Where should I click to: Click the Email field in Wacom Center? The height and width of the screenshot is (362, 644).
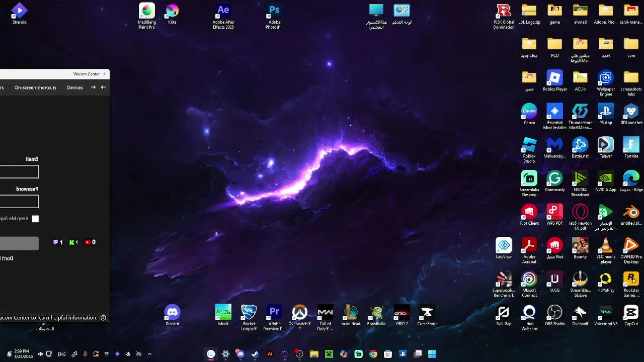(x=19, y=172)
